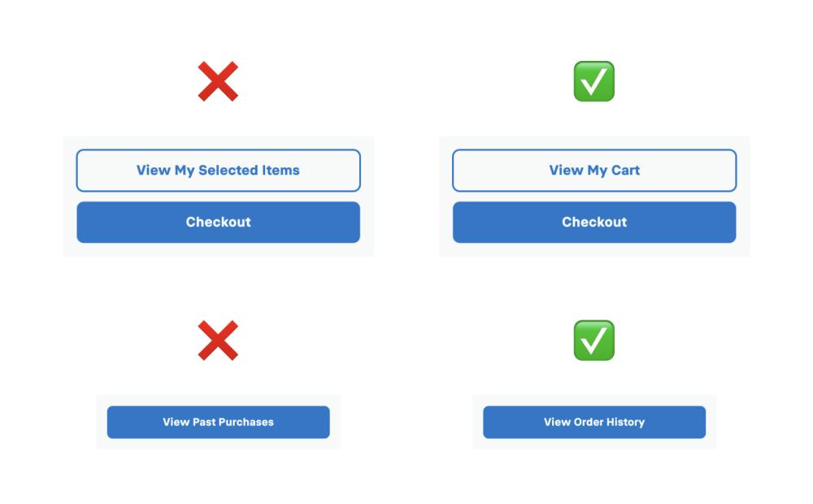Image resolution: width=813 pixels, height=504 pixels.
Task: Click the red X above View Past Purchases
Action: (x=218, y=341)
